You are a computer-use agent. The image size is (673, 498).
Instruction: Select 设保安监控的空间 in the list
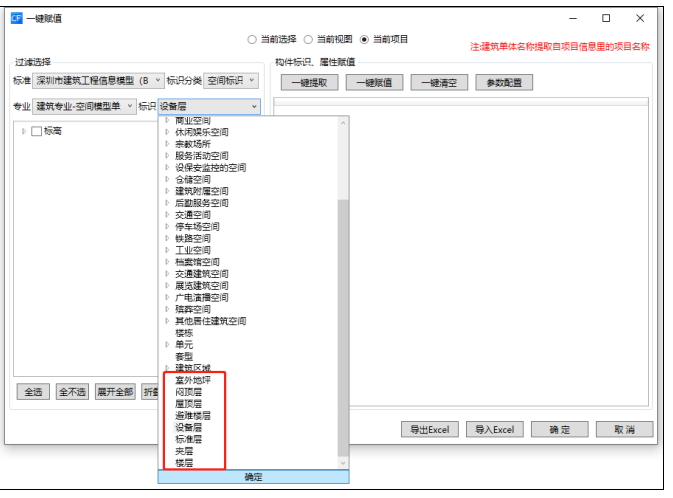210,167
